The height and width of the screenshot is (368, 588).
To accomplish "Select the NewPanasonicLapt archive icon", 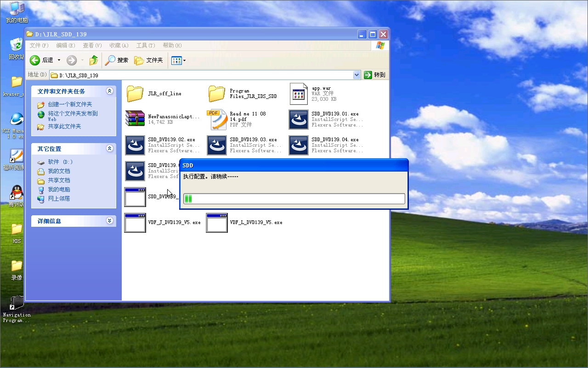I will coord(135,119).
